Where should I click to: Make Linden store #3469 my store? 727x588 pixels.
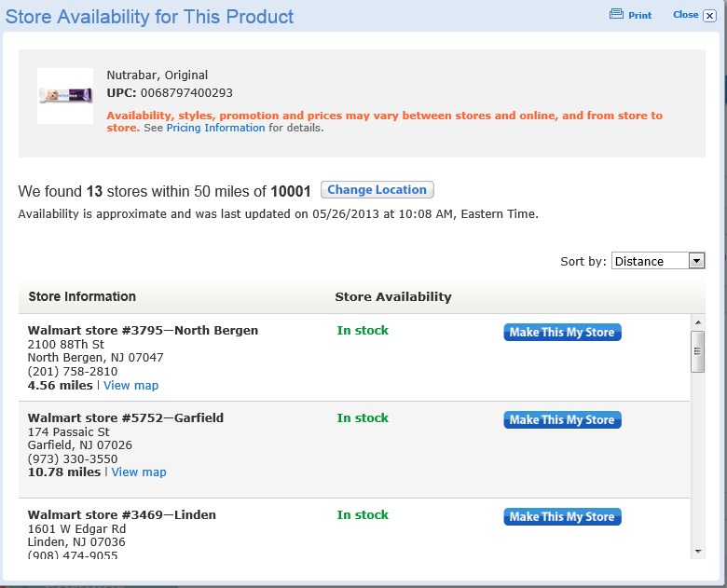click(562, 517)
